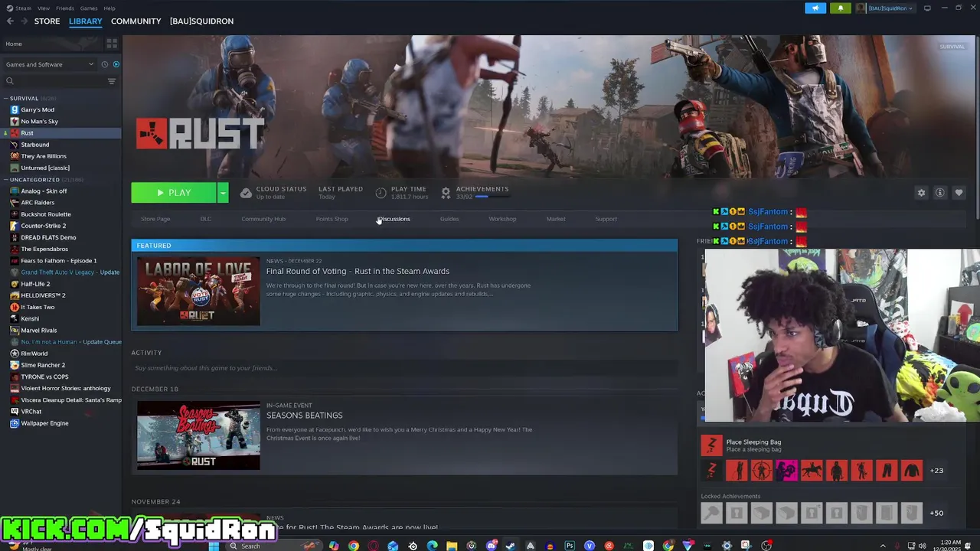Open Rust Workshop link
980x551 pixels.
tap(502, 219)
